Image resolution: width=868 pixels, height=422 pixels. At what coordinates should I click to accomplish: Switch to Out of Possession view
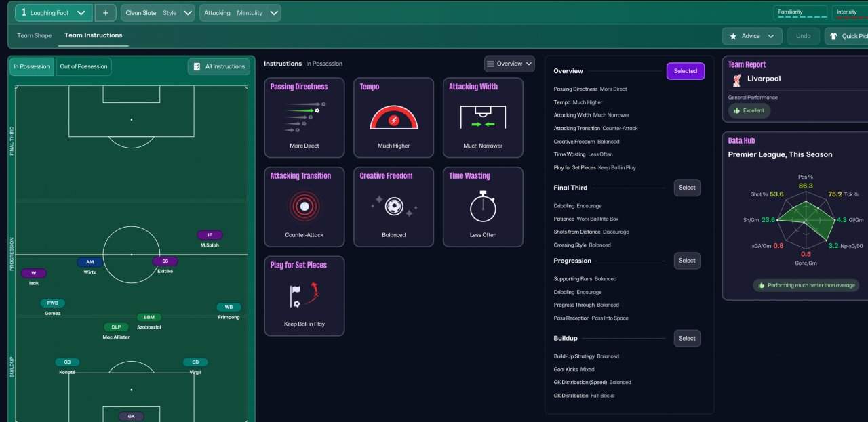(83, 66)
